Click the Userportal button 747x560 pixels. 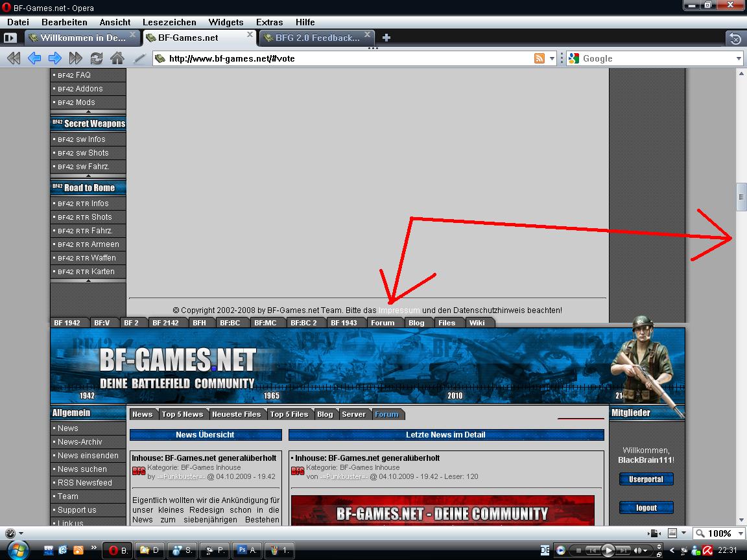click(x=646, y=479)
